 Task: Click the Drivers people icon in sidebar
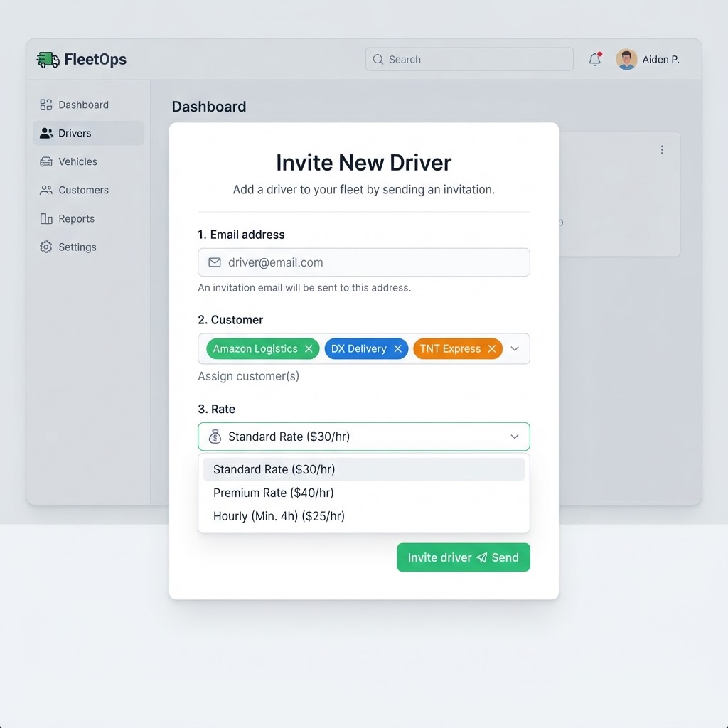[46, 133]
